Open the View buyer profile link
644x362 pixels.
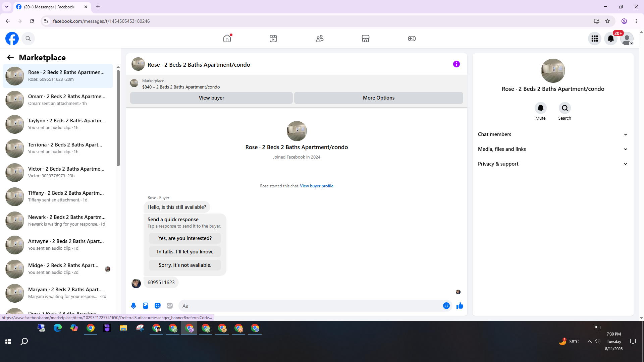coord(317,186)
